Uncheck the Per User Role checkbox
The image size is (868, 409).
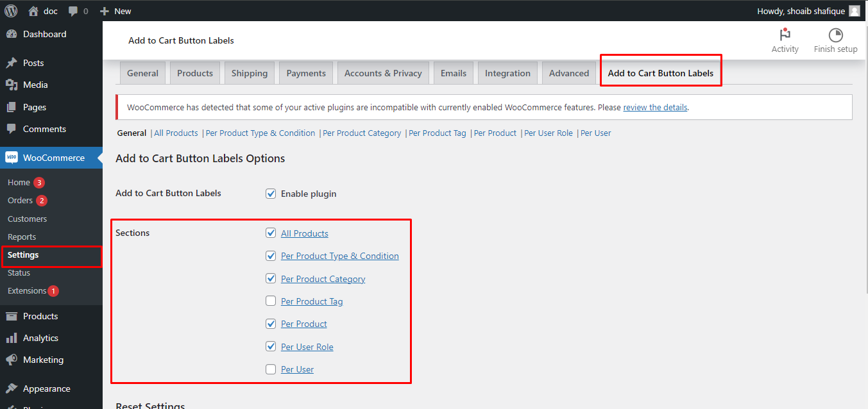pyautogui.click(x=271, y=347)
